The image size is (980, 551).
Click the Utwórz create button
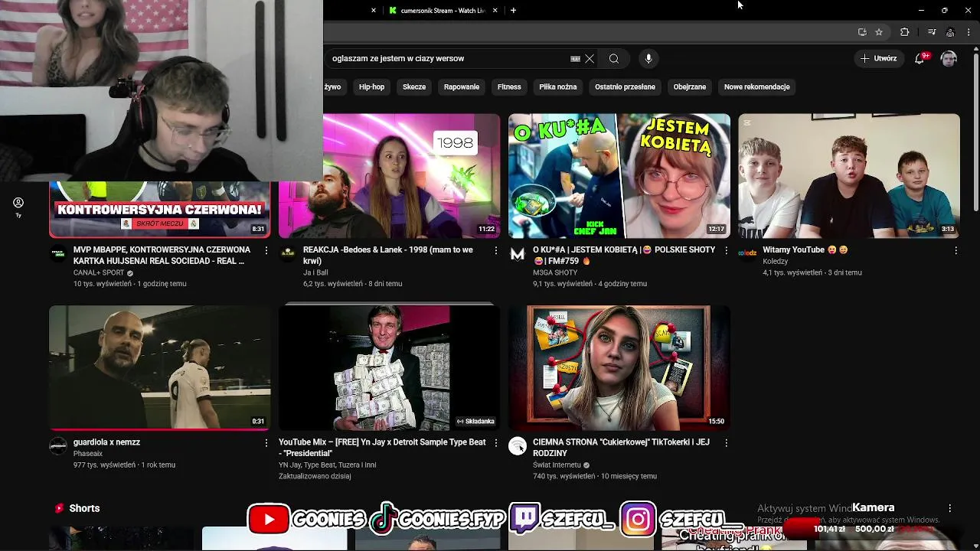tap(878, 58)
